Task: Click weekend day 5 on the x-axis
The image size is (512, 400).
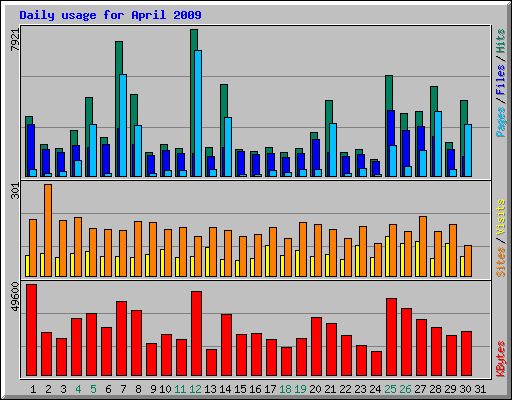Action: tap(93, 389)
